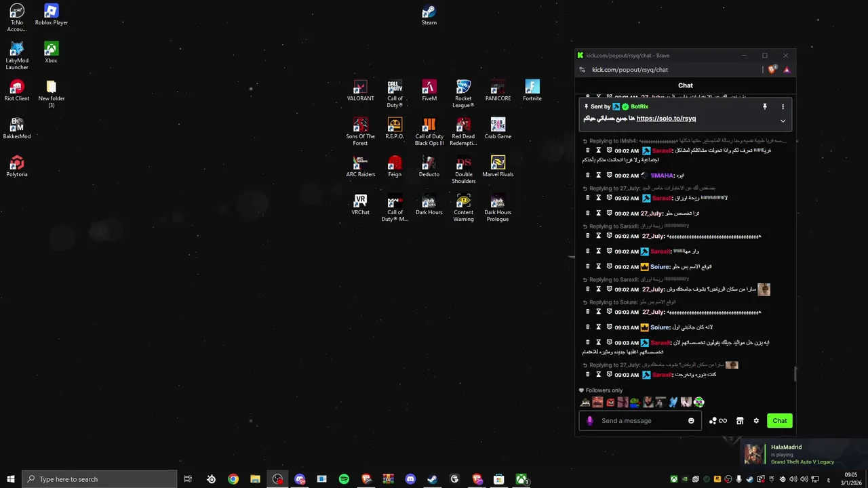Open Discord from the taskbar
The width and height of the screenshot is (868, 488).
coord(410,479)
